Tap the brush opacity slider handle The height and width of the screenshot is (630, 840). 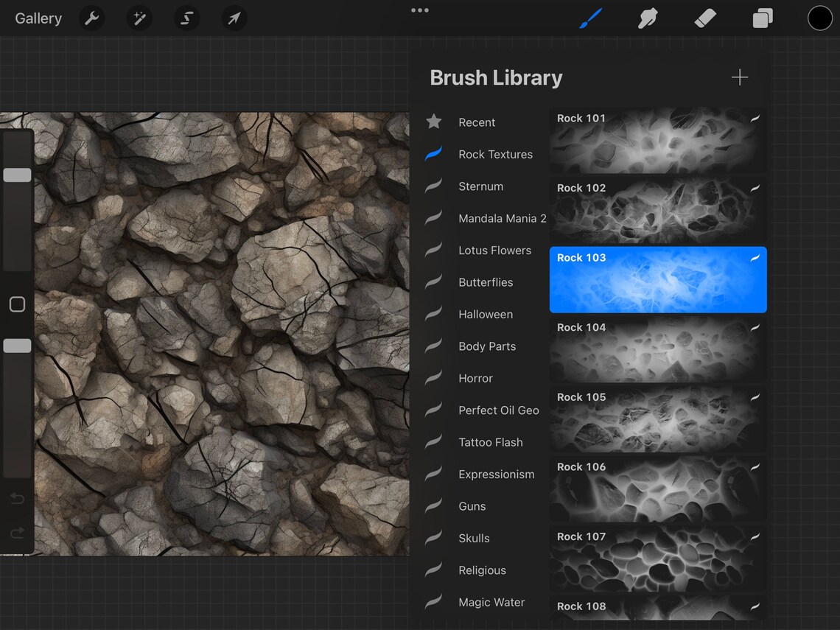[17, 346]
